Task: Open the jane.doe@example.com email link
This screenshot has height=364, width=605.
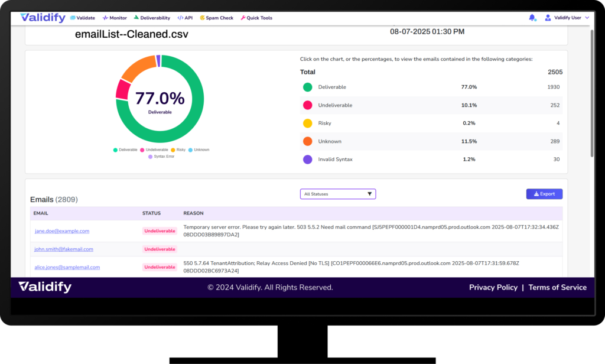Action: point(62,231)
